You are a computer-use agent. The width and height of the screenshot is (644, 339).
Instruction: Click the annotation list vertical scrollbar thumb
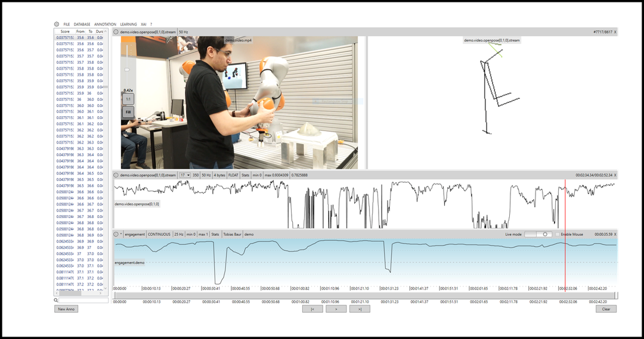(106, 87)
